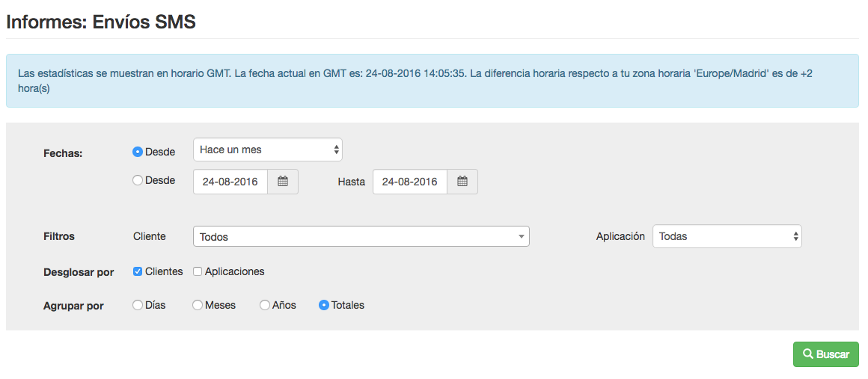
Task: Click the magnifier icon in the Buscar button
Action: [808, 354]
